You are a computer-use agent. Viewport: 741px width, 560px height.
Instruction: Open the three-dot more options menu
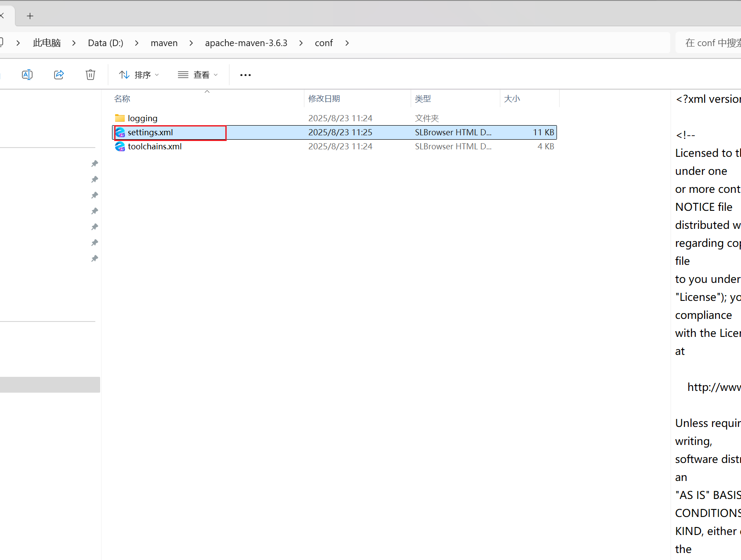(x=246, y=75)
